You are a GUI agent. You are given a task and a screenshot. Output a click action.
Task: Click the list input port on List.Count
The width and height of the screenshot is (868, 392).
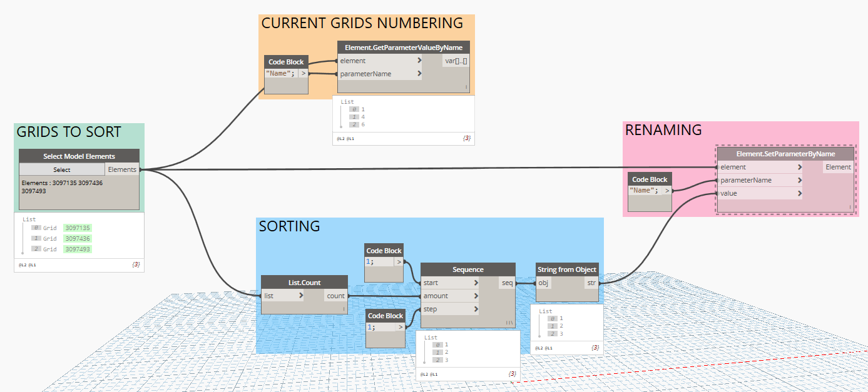(x=269, y=294)
